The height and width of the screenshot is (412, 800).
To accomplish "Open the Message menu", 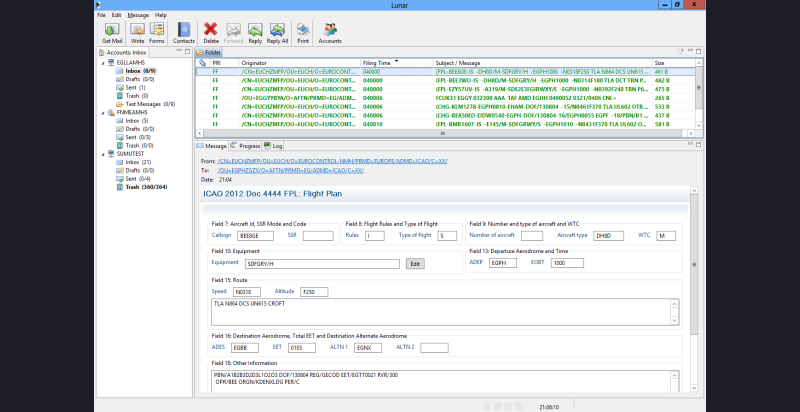I will pyautogui.click(x=138, y=15).
